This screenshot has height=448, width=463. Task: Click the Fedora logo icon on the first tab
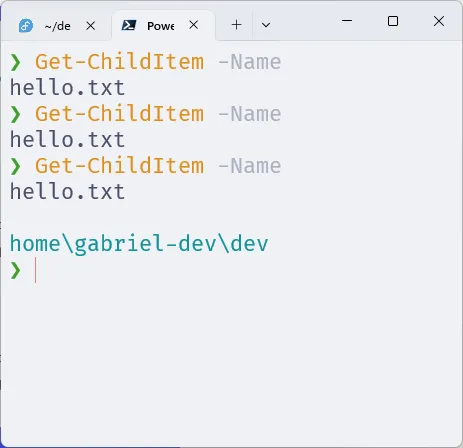point(26,26)
